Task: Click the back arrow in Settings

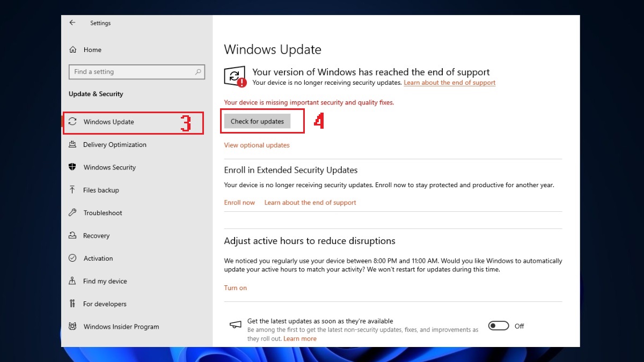Action: 72,23
